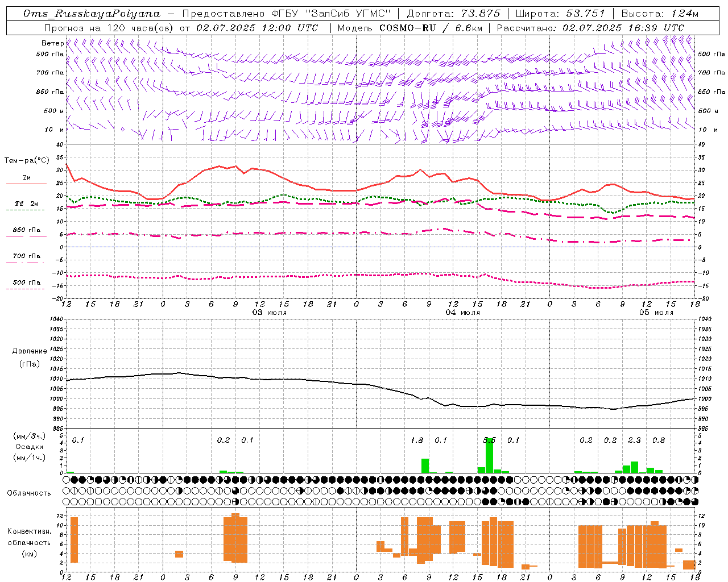Click the 500 гПа temperature legend entry
The height and width of the screenshot is (582, 728).
[x=26, y=285]
